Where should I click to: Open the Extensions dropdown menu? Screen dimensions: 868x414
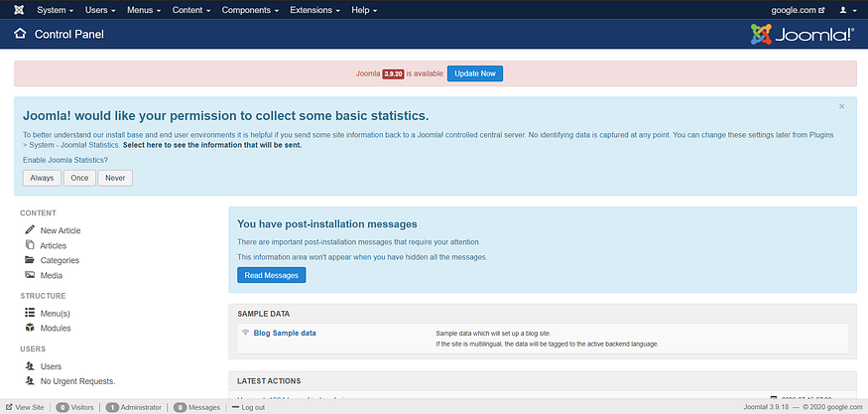pos(314,10)
